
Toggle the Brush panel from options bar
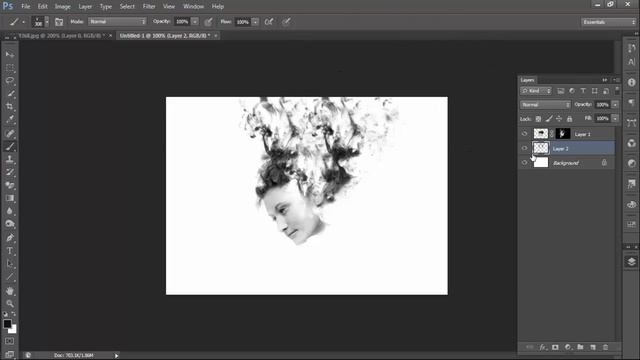coord(59,22)
